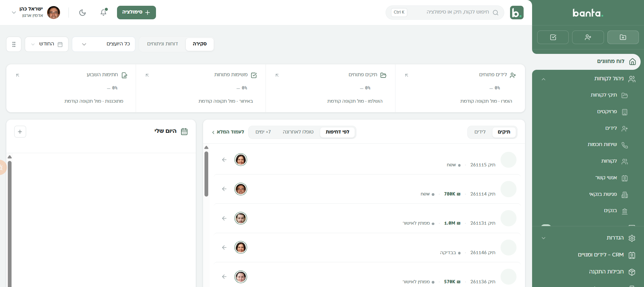Click the add-person icon button in the sidebar
The image size is (644, 287).
pyautogui.click(x=588, y=37)
